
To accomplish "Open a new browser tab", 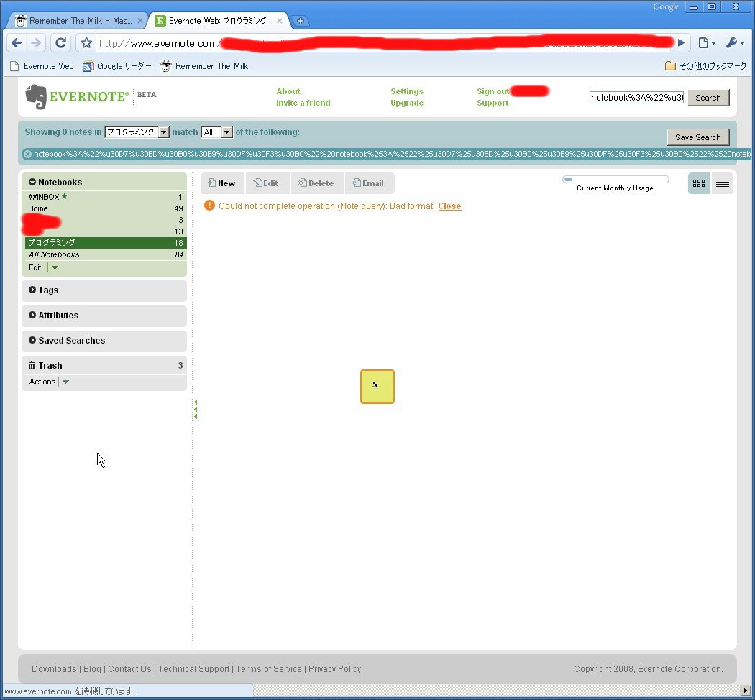I will (x=300, y=21).
